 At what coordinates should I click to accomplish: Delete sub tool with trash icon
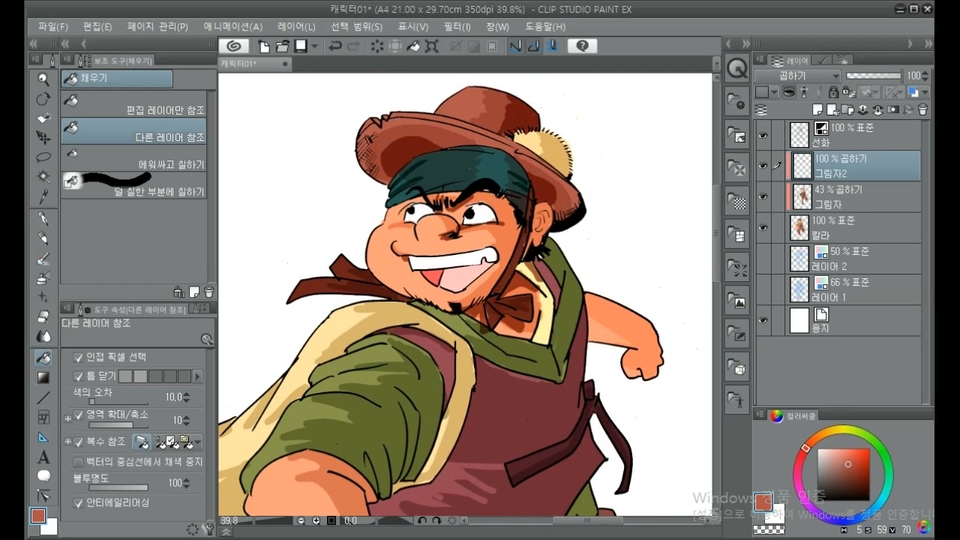209,292
